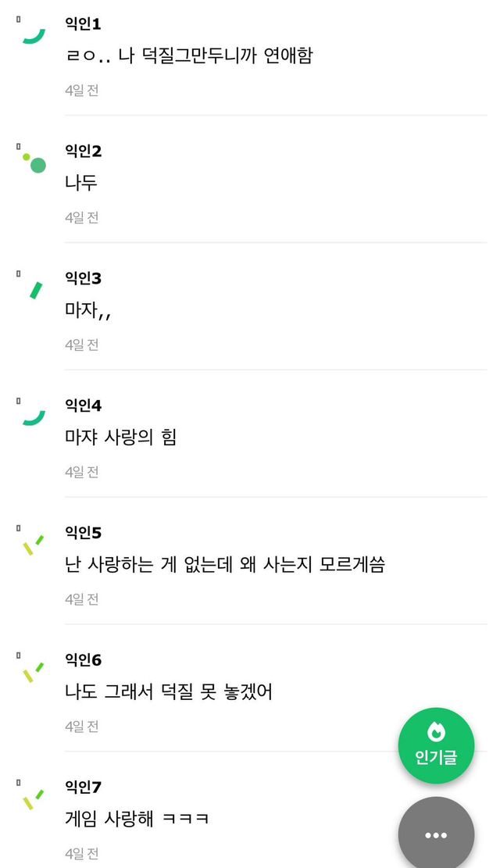This screenshot has width=500, height=868.
Task: Select the comment "마쟈 사랑의 힘"
Action: (121, 438)
